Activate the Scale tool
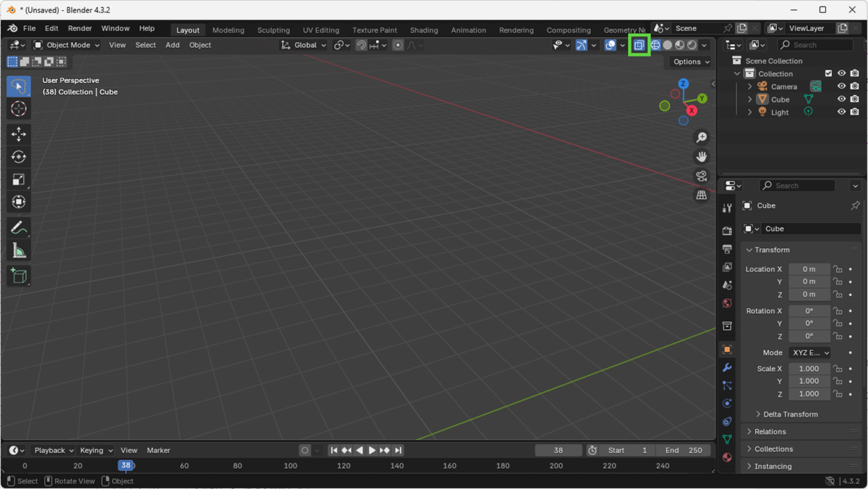 click(19, 179)
